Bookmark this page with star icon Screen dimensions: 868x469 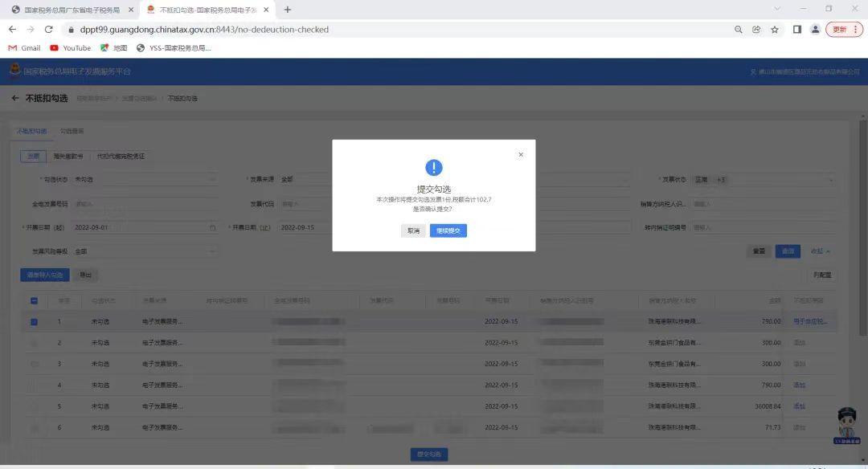(775, 30)
